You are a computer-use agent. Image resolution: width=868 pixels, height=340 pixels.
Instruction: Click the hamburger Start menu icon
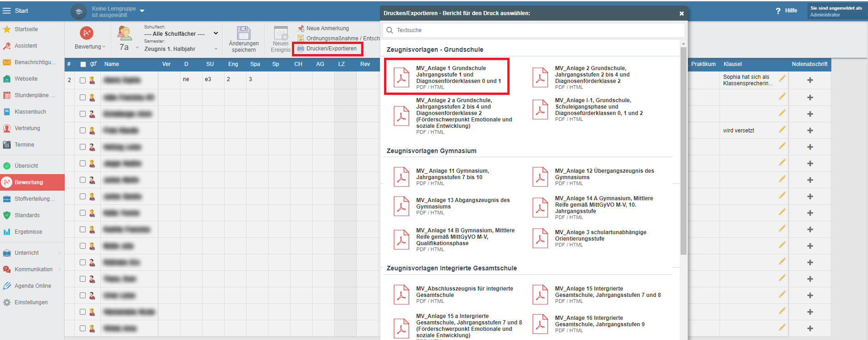[x=6, y=11]
